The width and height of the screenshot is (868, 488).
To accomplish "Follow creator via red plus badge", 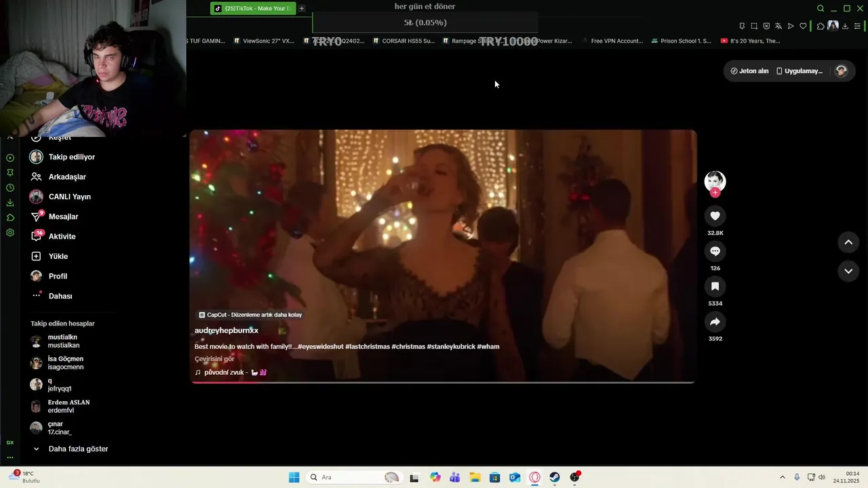I will point(715,192).
